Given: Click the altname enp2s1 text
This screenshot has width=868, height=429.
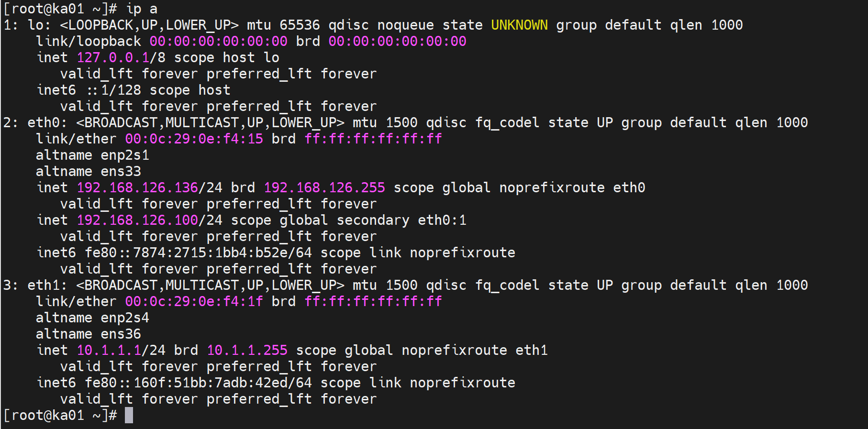Looking at the screenshot, I should click(x=92, y=155).
